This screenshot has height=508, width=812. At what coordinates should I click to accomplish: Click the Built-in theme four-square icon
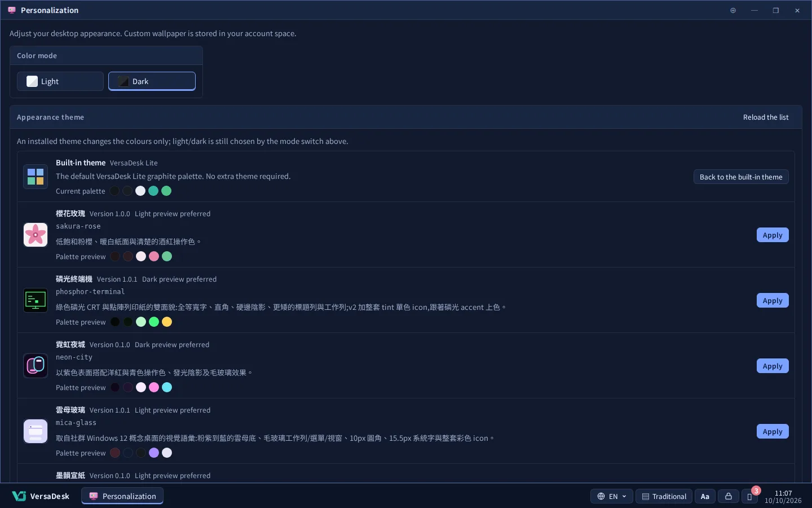coord(36,177)
